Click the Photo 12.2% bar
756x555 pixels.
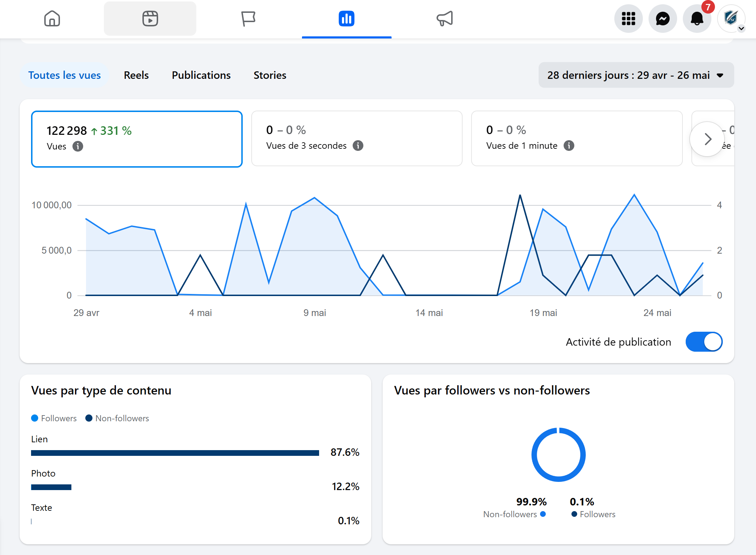51,487
